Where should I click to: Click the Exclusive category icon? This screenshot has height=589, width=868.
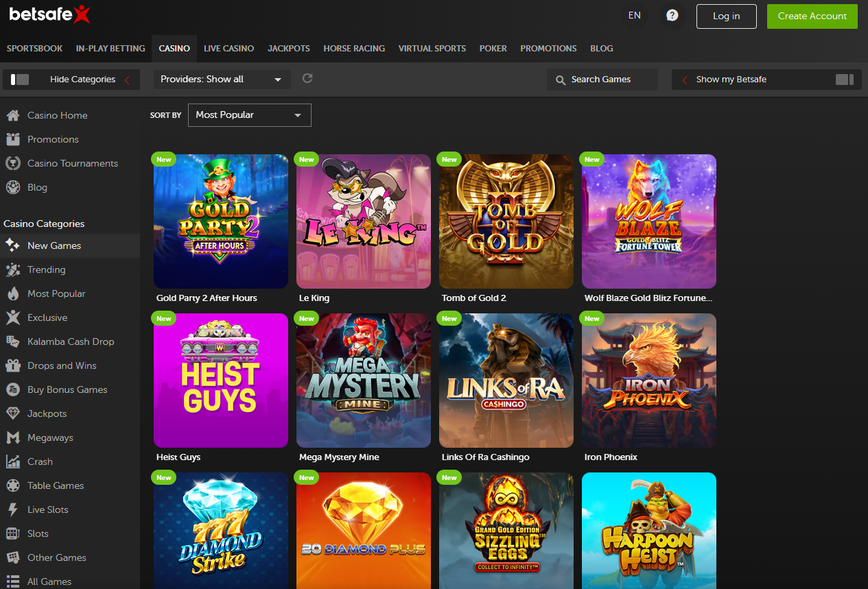point(12,317)
